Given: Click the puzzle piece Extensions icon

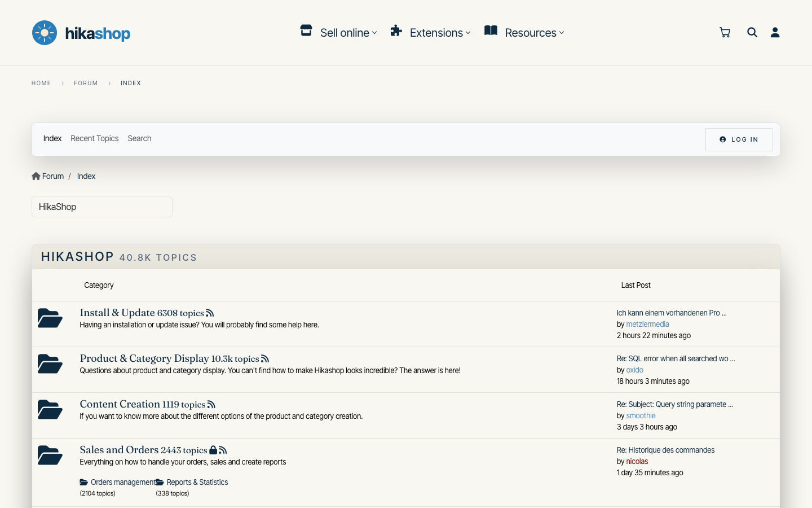Looking at the screenshot, I should coord(396,30).
